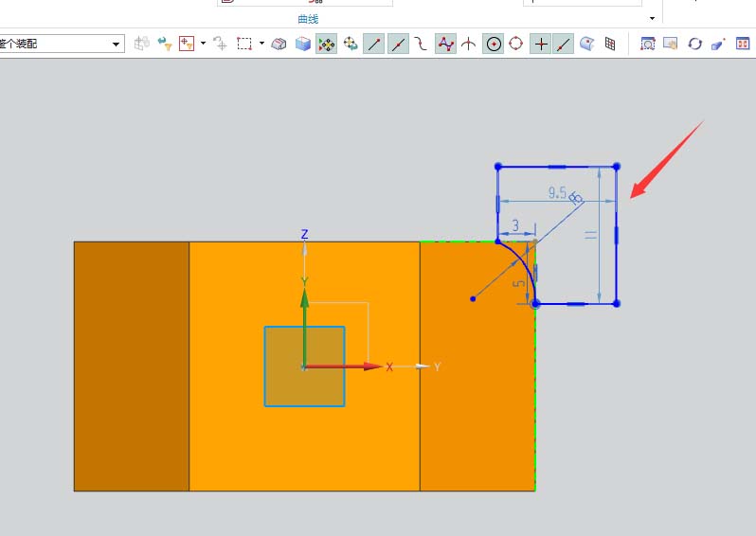This screenshot has width=756, height=536.
Task: Select the rectangle selection mode icon
Action: [x=244, y=44]
